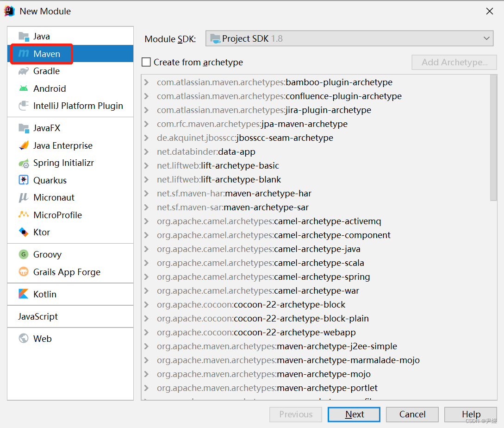Click the Project SDK folder icon
The image size is (504, 428).
coord(215,38)
